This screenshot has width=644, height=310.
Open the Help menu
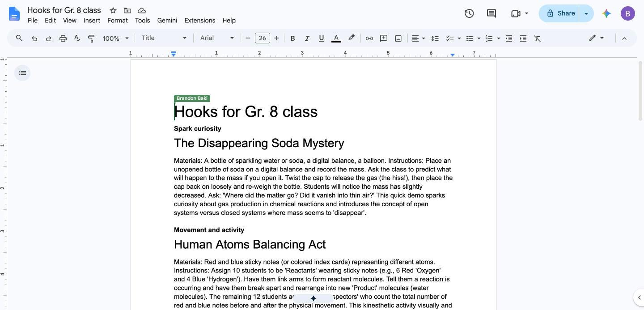pos(229,21)
